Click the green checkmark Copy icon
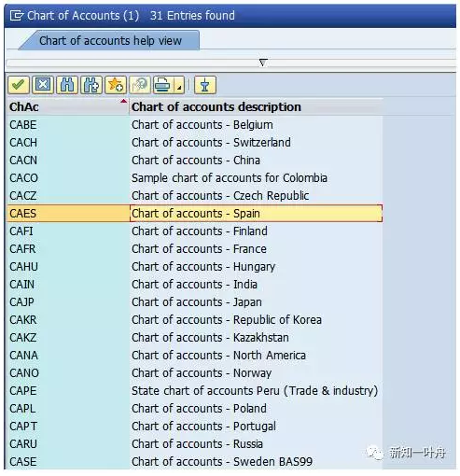Screen dimensions: 460x476 (x=19, y=85)
